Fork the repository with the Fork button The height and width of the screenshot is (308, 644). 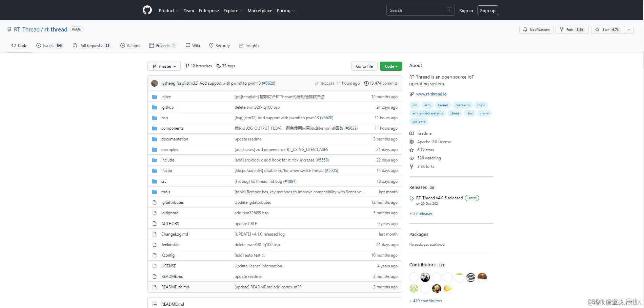572,30
